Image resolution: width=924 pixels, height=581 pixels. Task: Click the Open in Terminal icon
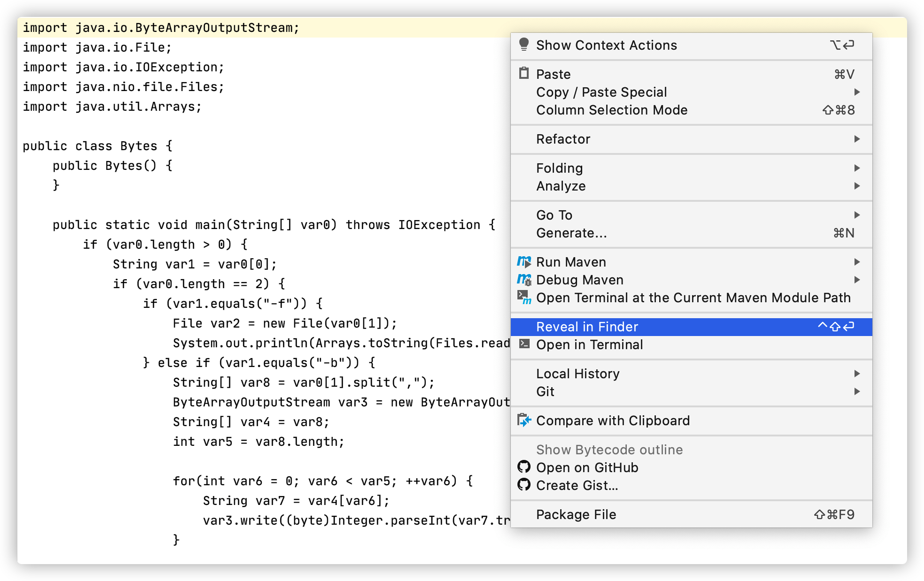pyautogui.click(x=524, y=344)
